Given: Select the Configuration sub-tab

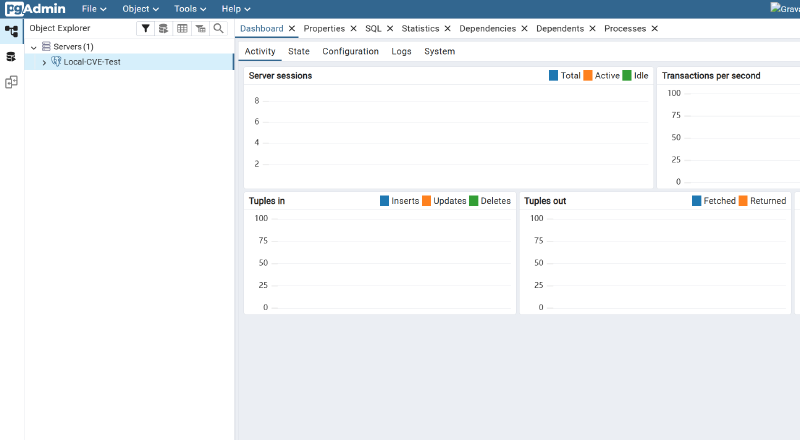Looking at the screenshot, I should point(350,51).
